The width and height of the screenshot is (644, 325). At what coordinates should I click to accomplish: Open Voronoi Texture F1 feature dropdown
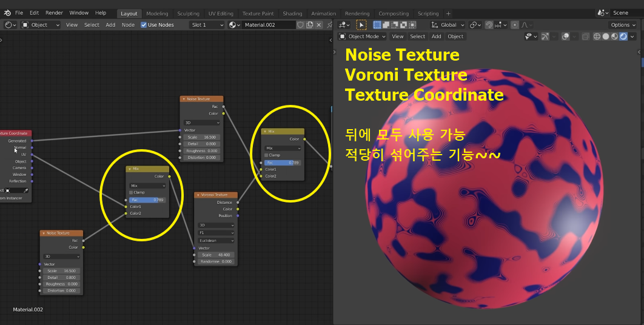tap(216, 233)
